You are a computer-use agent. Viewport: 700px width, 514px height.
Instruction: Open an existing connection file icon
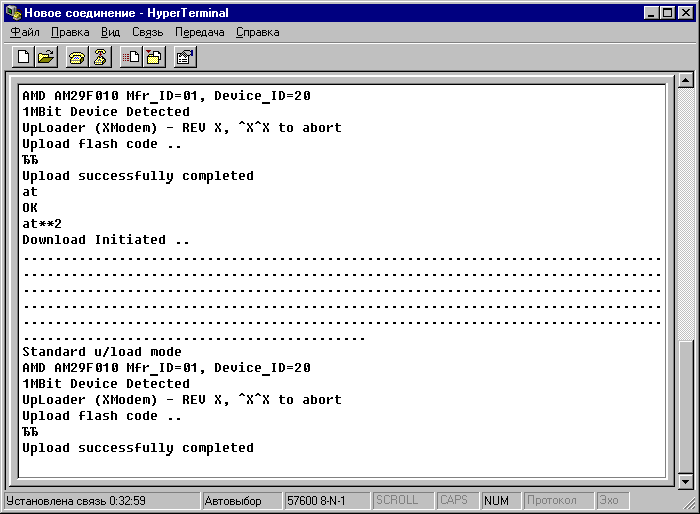point(46,57)
